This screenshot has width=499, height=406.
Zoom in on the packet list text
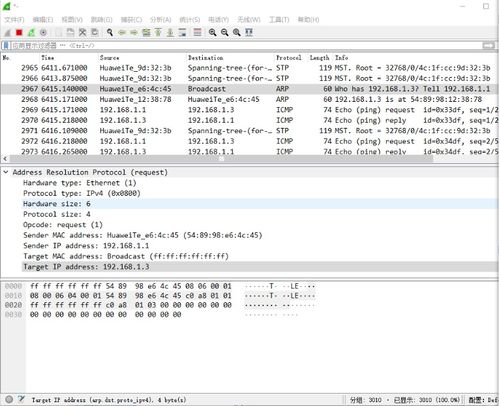[212, 32]
